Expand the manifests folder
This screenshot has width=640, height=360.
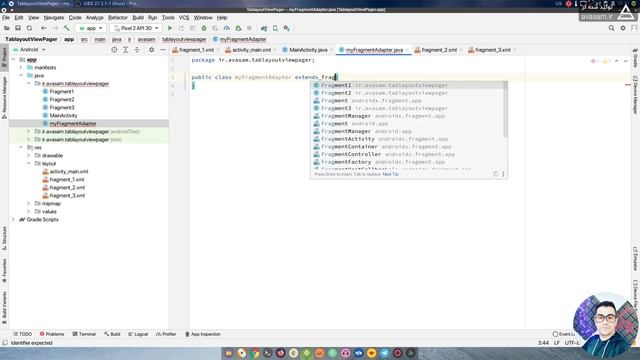click(21, 67)
